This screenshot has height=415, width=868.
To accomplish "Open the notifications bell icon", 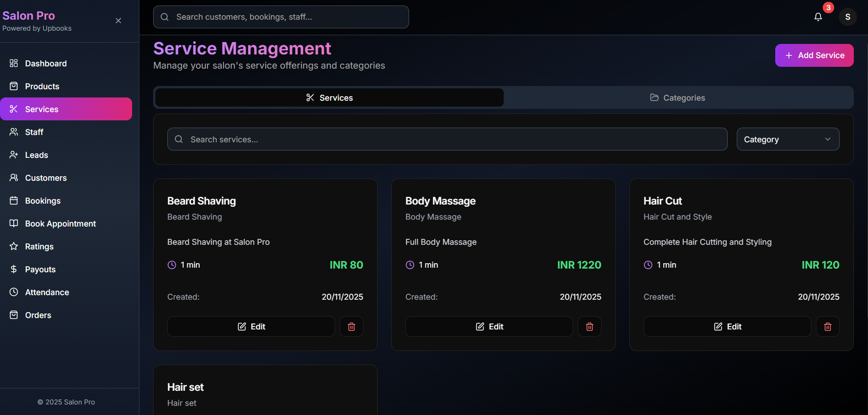I will tap(818, 16).
